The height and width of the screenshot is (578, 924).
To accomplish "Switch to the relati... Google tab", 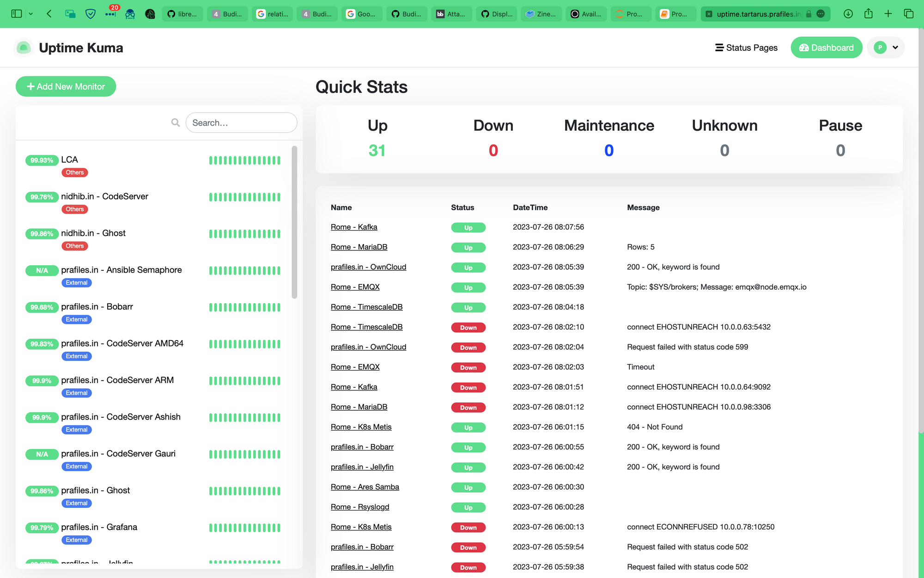I will pyautogui.click(x=273, y=14).
